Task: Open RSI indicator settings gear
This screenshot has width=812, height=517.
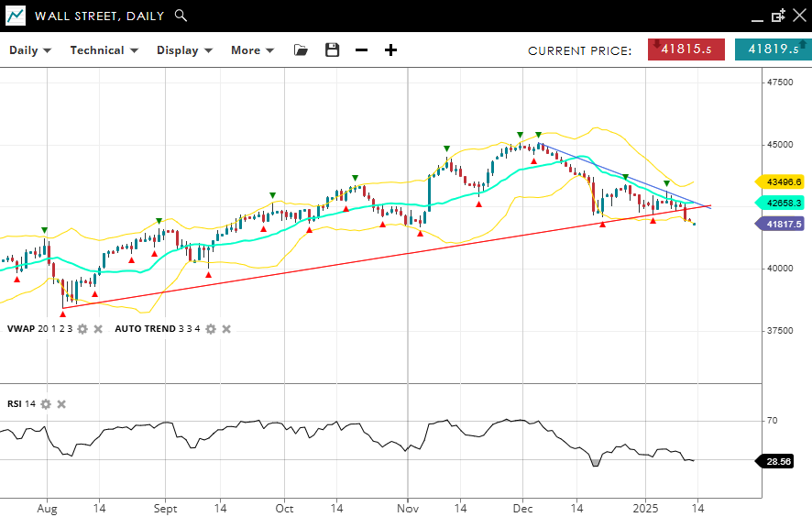Action: pos(46,404)
